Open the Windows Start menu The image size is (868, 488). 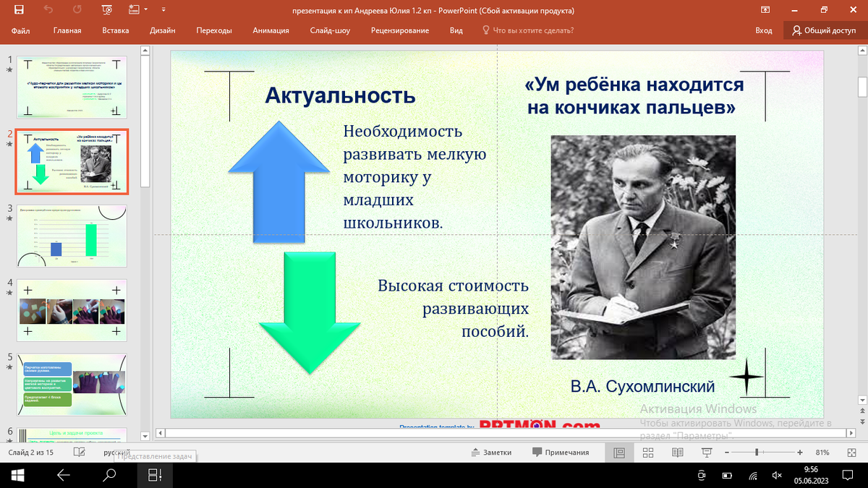(18, 475)
